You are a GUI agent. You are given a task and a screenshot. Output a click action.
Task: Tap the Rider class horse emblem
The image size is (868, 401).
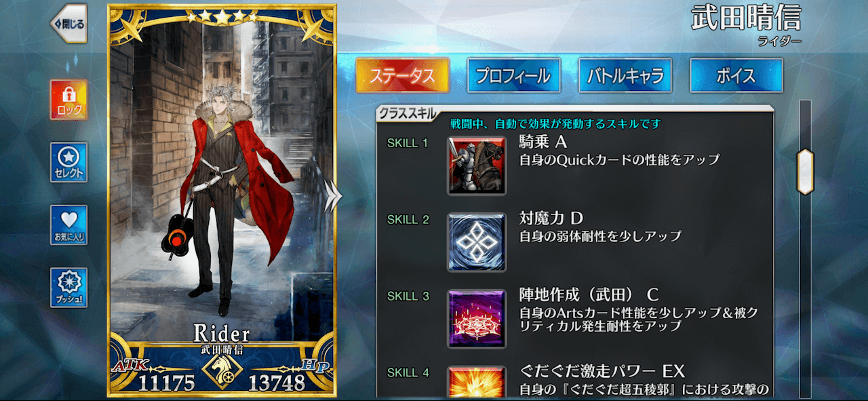click(x=220, y=371)
